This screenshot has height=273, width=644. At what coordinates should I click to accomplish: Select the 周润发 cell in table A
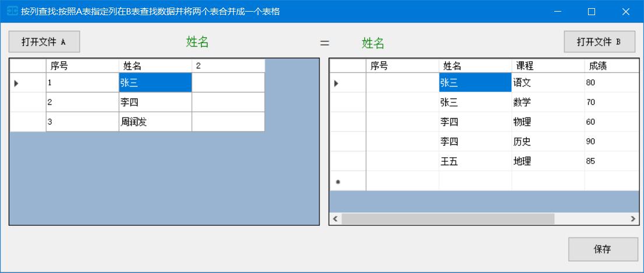[155, 122]
